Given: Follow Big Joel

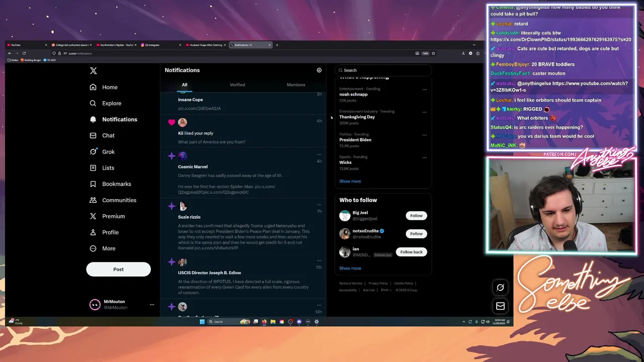Looking at the screenshot, I should (416, 216).
